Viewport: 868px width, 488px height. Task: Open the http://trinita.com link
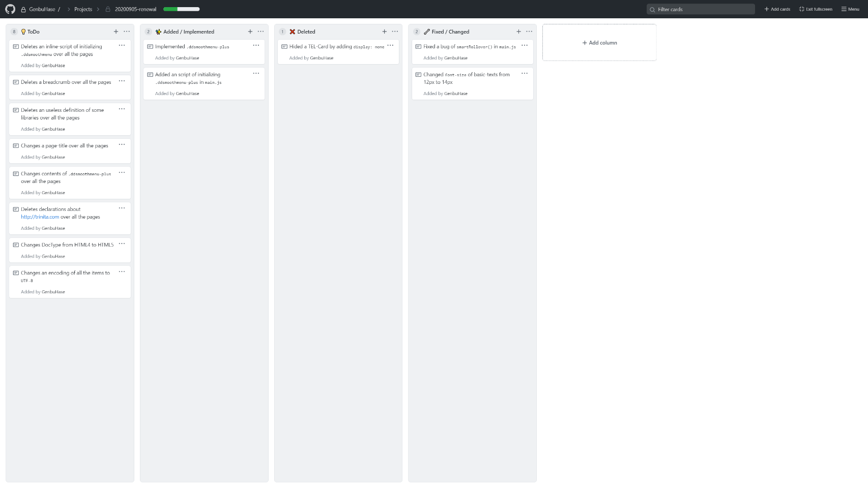tap(40, 217)
